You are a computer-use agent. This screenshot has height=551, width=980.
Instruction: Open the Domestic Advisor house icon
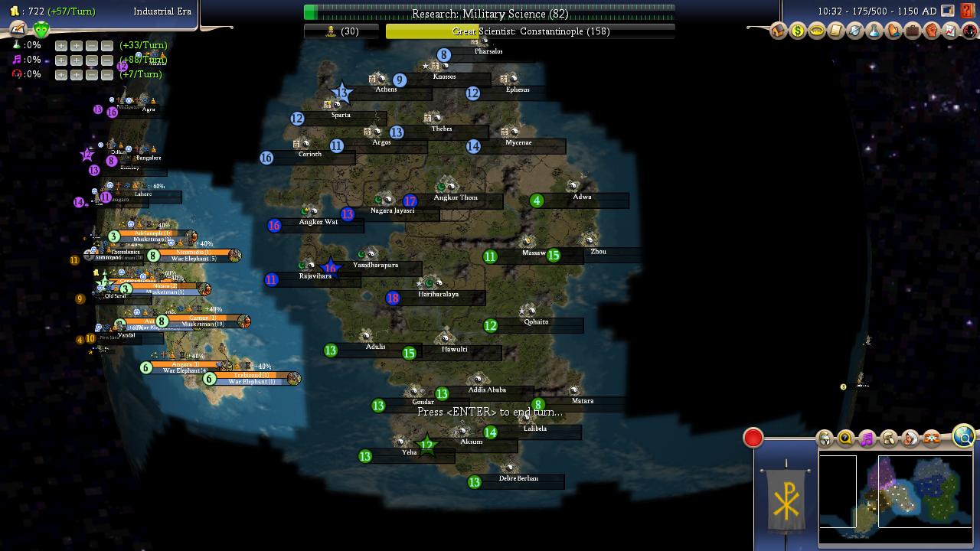coord(779,31)
